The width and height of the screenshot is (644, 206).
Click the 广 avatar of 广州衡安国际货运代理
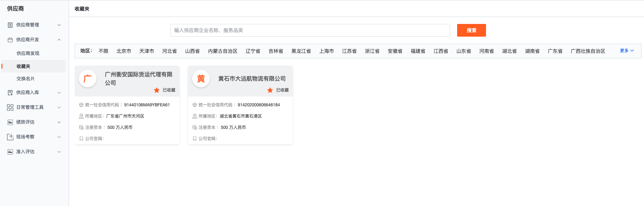(x=88, y=79)
